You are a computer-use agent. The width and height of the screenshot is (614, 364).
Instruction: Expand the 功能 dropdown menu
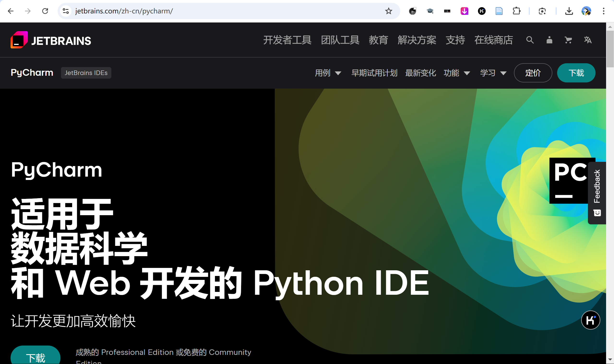(457, 73)
